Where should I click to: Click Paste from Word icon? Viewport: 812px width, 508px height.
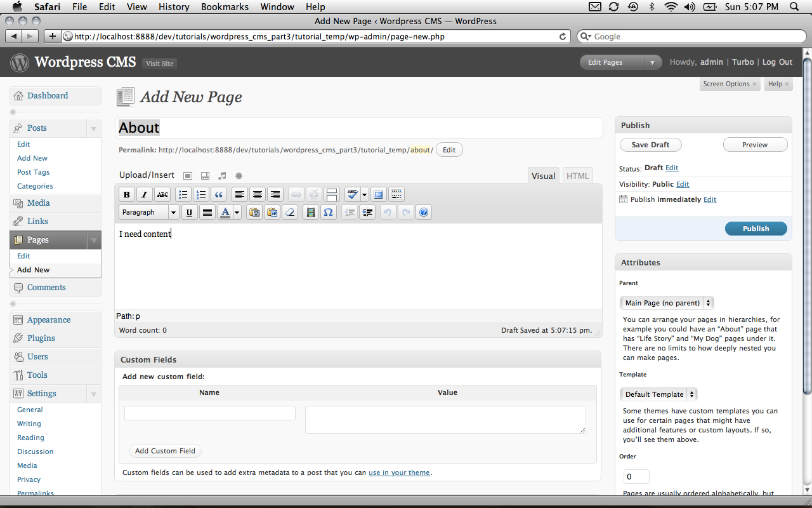click(x=272, y=212)
